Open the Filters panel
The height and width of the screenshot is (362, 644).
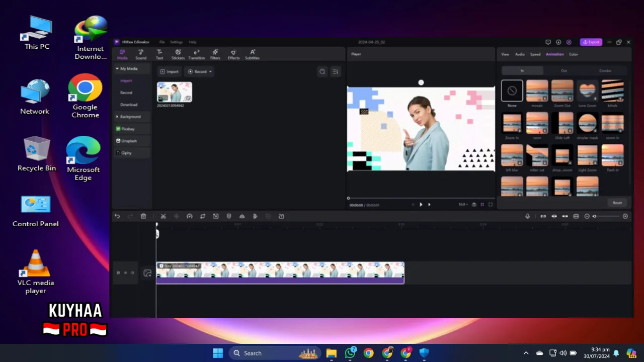click(x=215, y=54)
